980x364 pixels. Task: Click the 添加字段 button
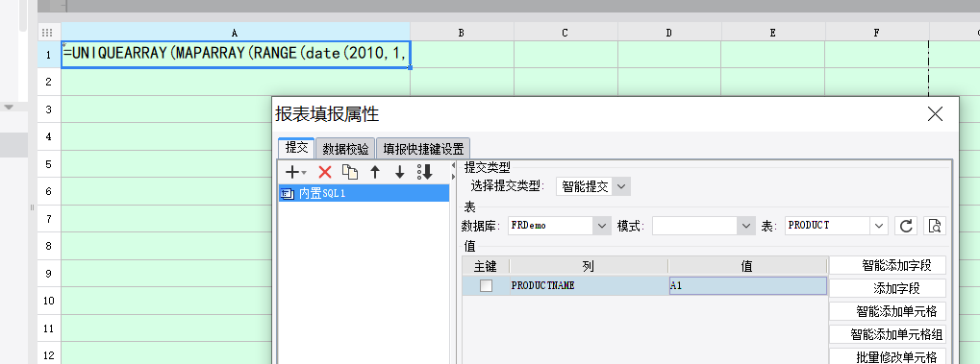888,288
